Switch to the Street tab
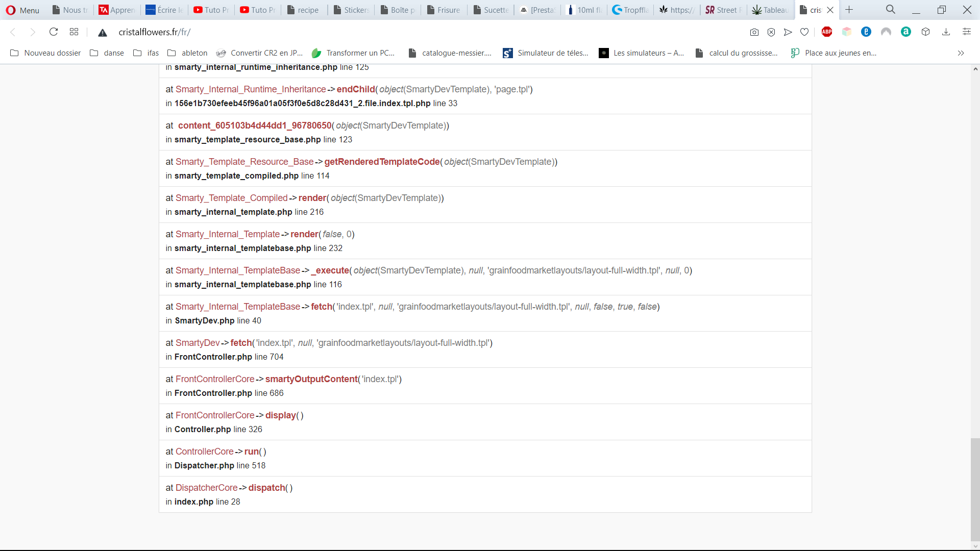The image size is (980, 551). tap(722, 10)
